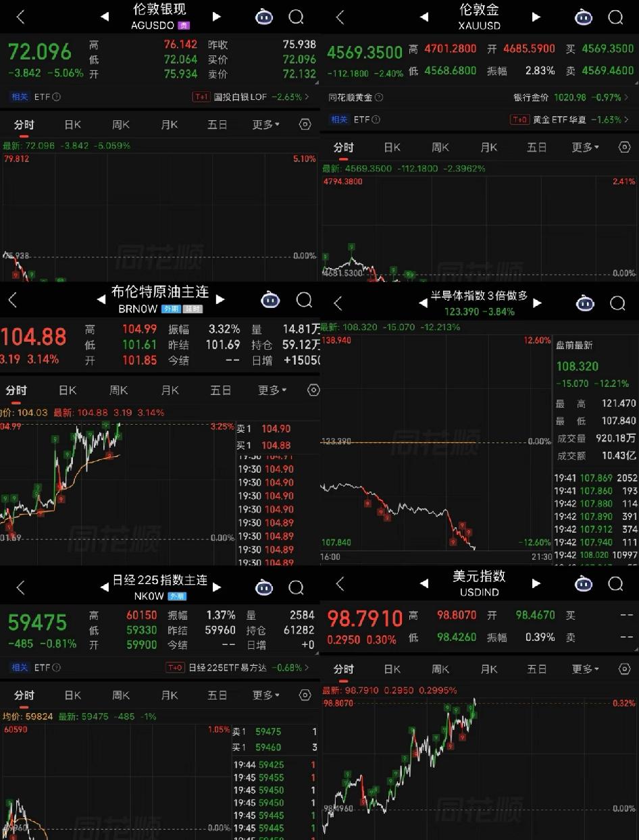Open search in the 日经225指数主连 panel

pos(296,587)
